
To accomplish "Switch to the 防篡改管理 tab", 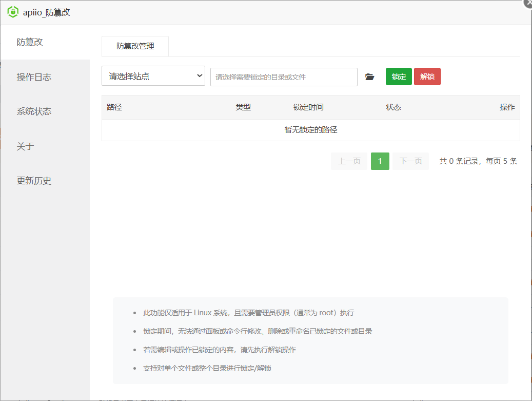I will pos(135,46).
